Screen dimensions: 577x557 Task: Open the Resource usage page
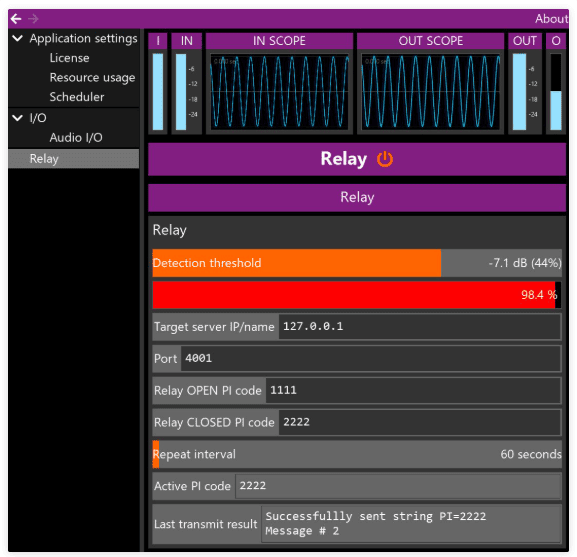(x=92, y=77)
